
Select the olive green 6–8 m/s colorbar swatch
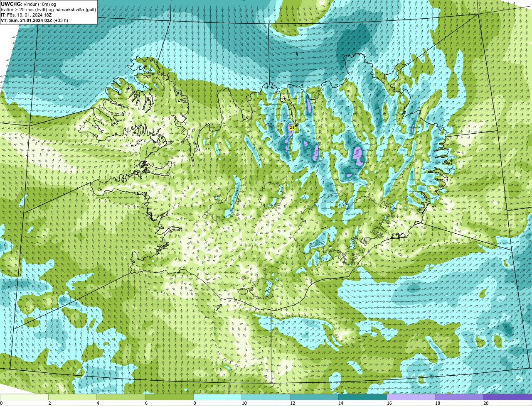(x=169, y=397)
